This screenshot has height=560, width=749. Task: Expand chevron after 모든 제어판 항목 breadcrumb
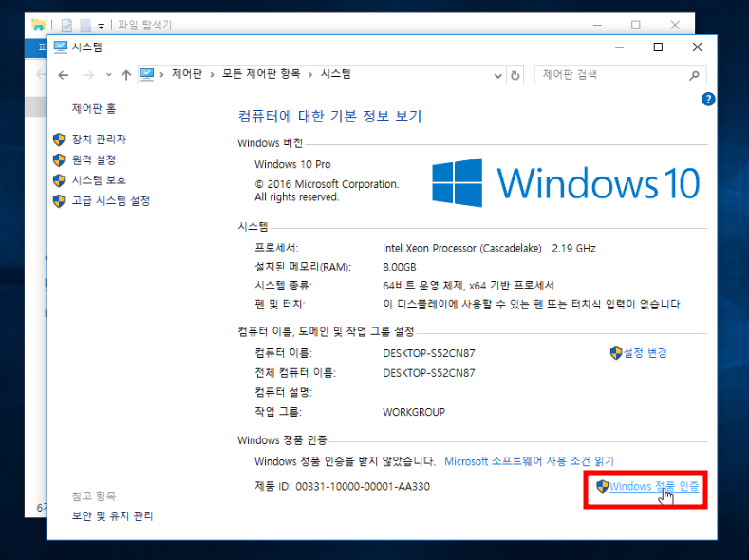point(310,74)
